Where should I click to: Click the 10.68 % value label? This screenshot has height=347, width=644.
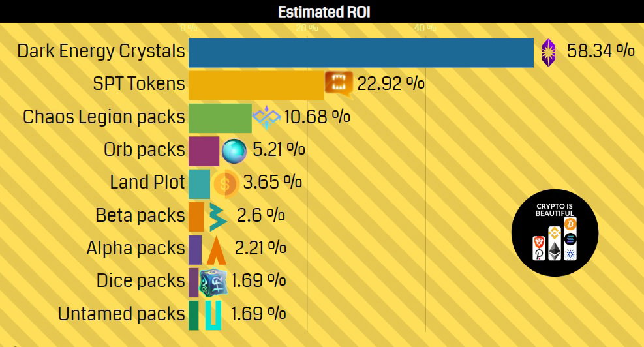(317, 117)
